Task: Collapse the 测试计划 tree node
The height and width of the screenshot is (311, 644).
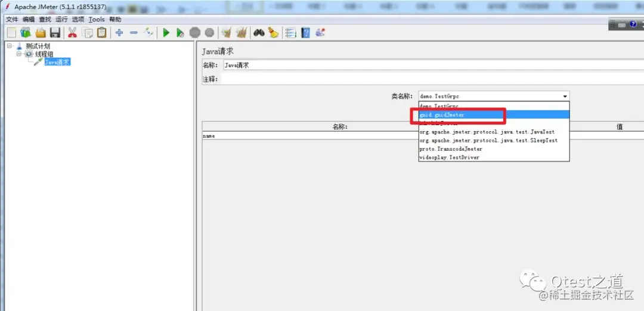Action: click(10, 46)
